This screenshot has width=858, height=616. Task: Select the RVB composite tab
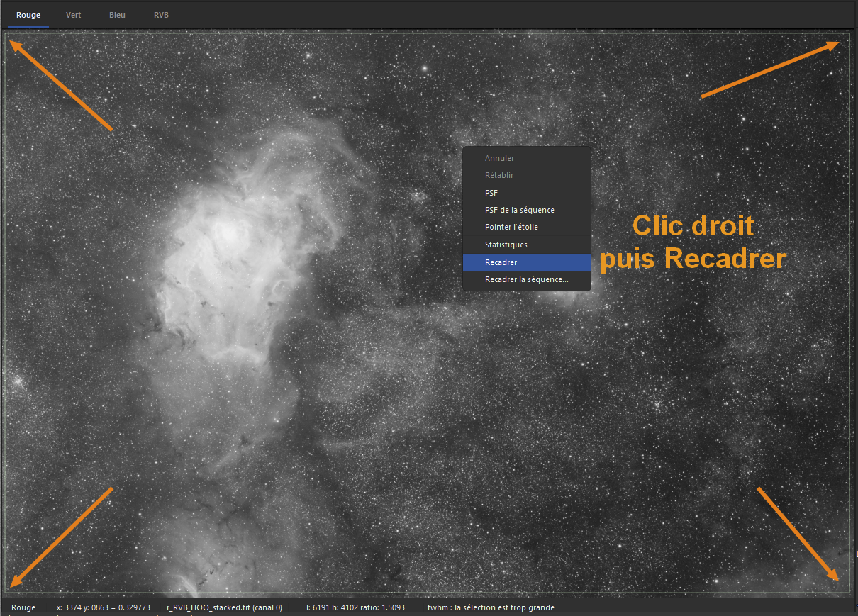161,15
